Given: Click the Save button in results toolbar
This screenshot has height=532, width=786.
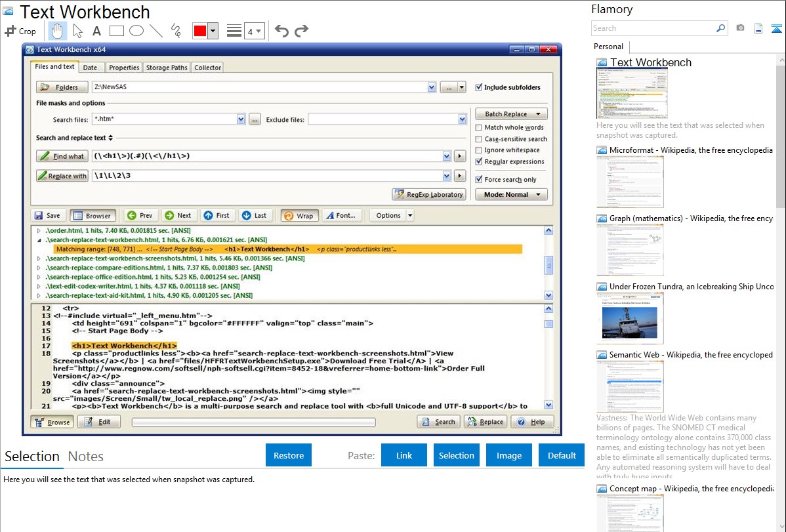Looking at the screenshot, I should pos(47,216).
